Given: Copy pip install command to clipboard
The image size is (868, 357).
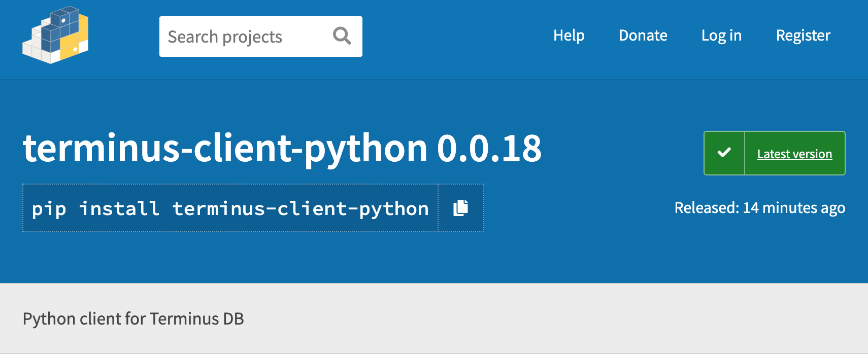Looking at the screenshot, I should pos(461,208).
